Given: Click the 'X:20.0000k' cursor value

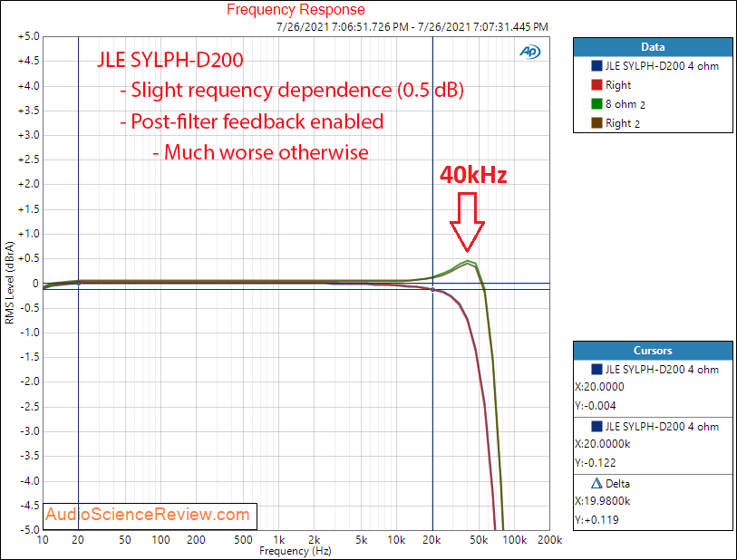Looking at the screenshot, I should pyautogui.click(x=602, y=444).
